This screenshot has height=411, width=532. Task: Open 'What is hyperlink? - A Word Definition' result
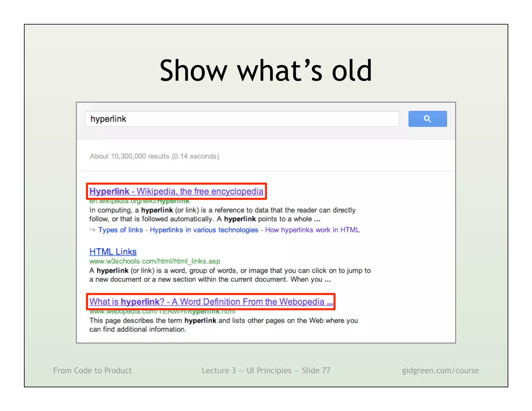(x=211, y=302)
